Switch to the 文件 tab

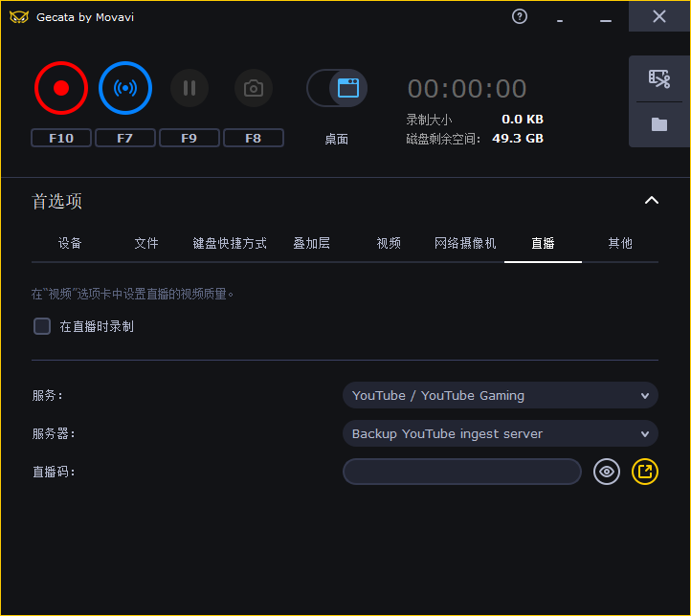pos(146,243)
